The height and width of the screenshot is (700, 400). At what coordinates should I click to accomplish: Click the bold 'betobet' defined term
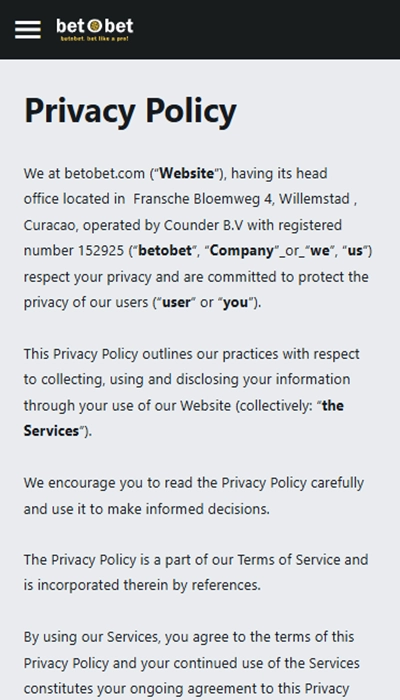(165, 250)
